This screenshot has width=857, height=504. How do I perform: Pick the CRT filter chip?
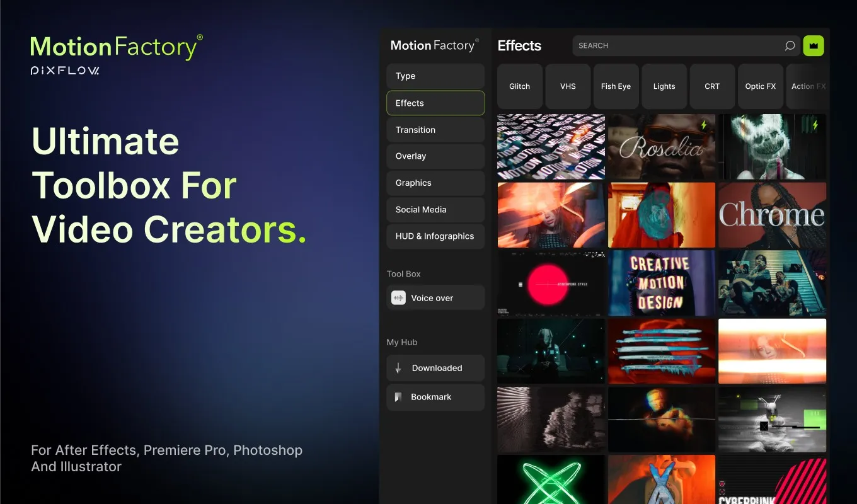pos(712,86)
